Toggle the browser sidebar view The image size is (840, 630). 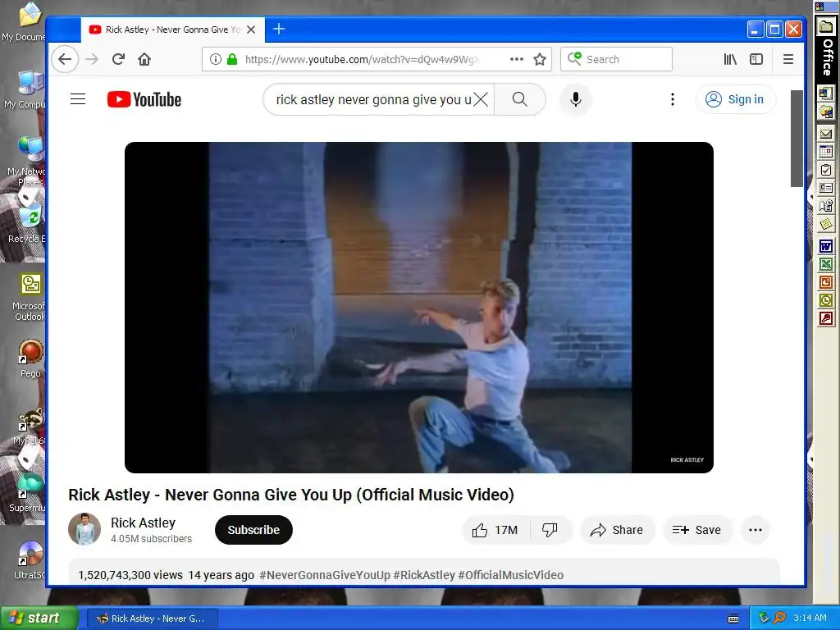pyautogui.click(x=756, y=59)
